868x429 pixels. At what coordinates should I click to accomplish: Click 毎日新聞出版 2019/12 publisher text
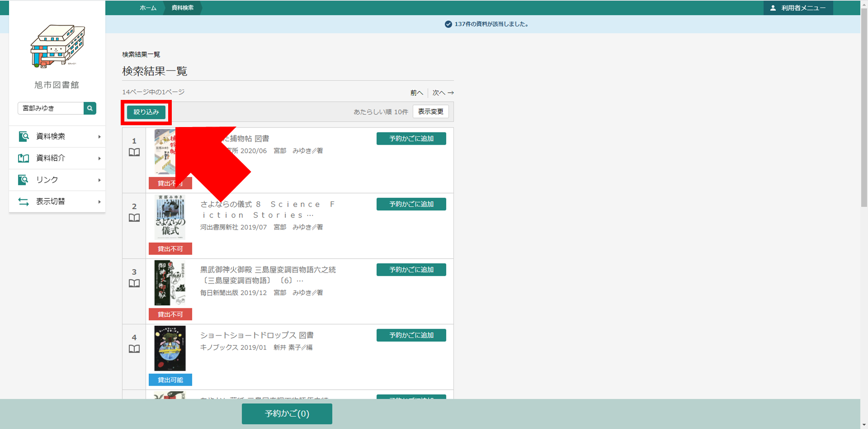click(234, 293)
